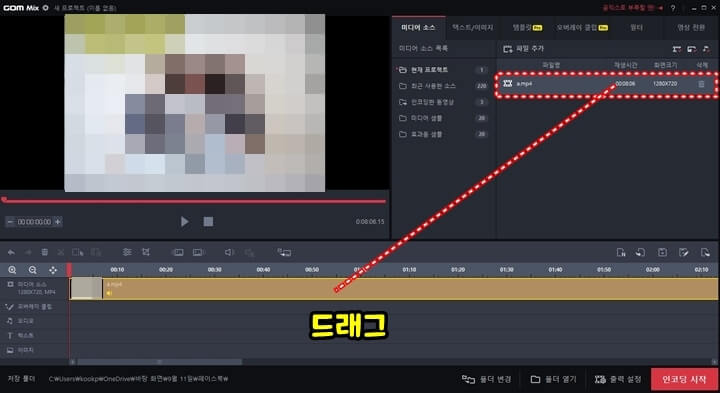Image resolution: width=720 pixels, height=393 pixels.
Task: Select the 이미지 track label
Action: 25,350
